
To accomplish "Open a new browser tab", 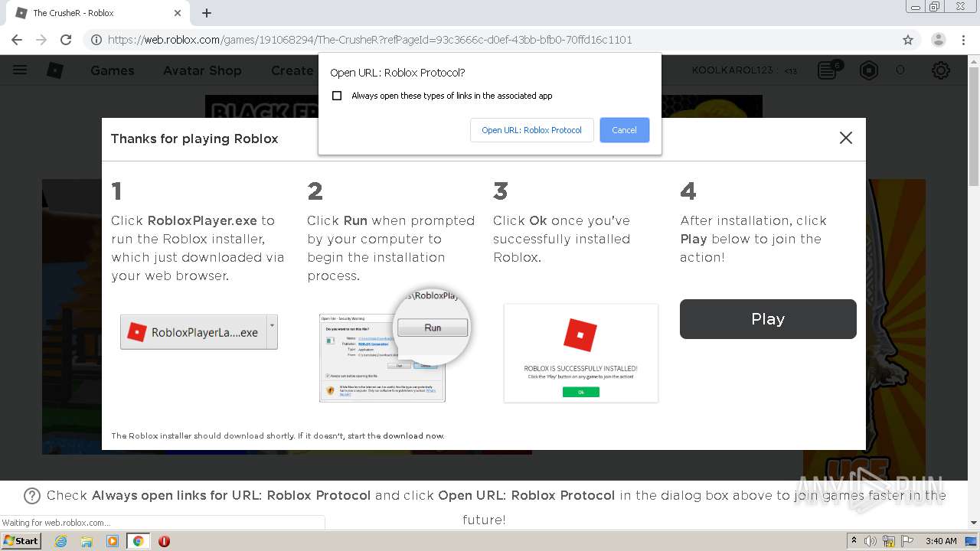I will pyautogui.click(x=207, y=13).
